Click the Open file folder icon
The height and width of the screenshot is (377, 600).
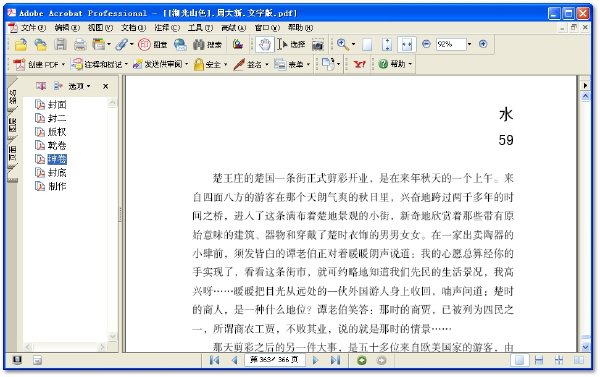pyautogui.click(x=21, y=45)
